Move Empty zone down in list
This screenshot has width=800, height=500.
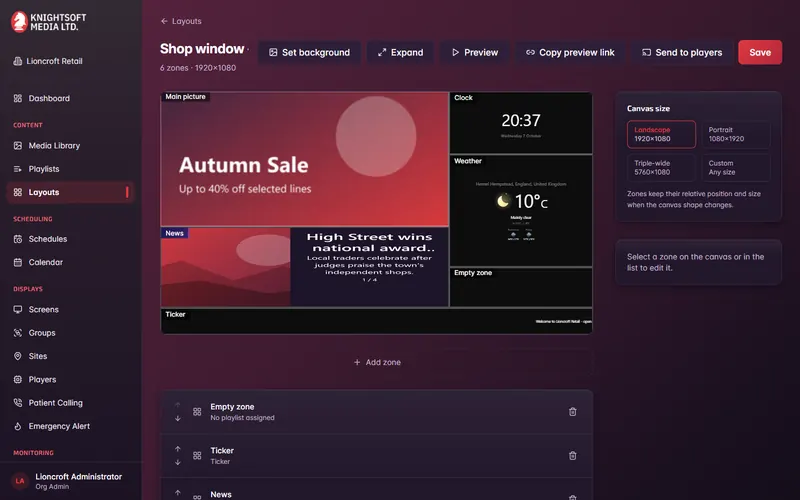point(178,418)
